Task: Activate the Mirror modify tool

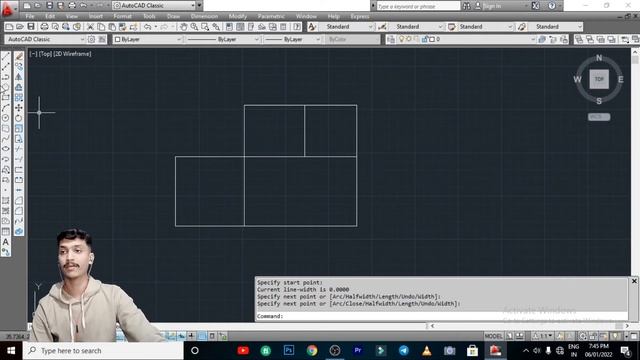Action: click(19, 77)
